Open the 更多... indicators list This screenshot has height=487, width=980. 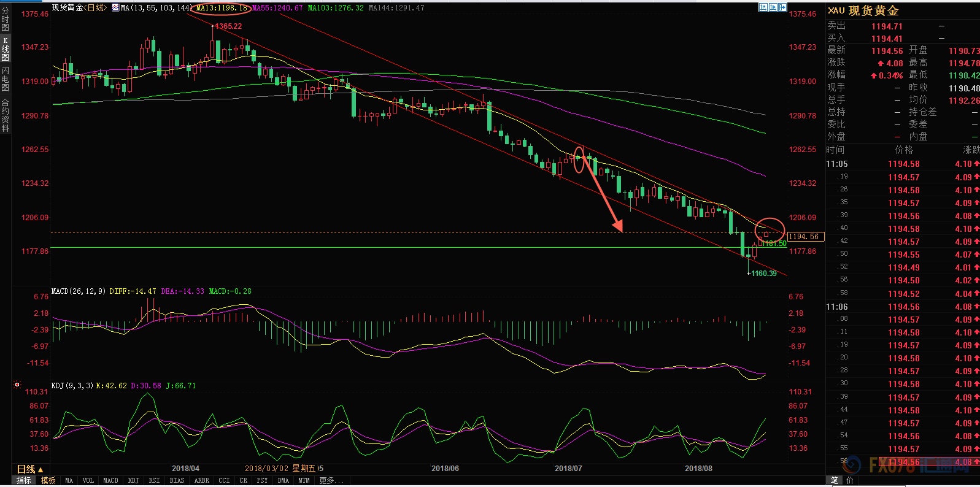(331, 480)
